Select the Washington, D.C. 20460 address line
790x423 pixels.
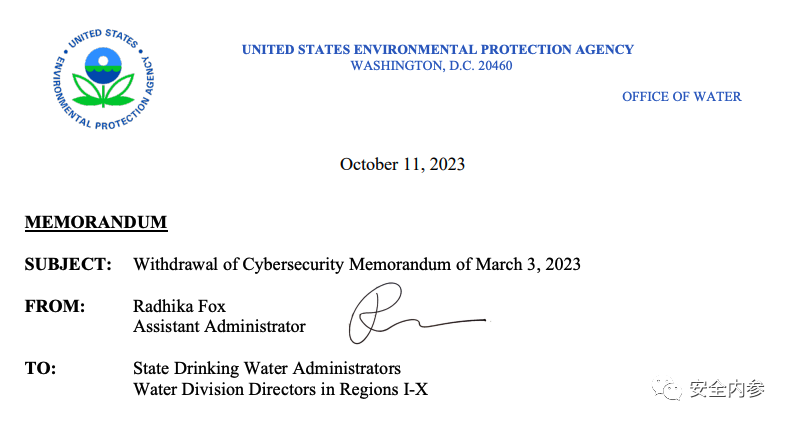[x=431, y=66]
